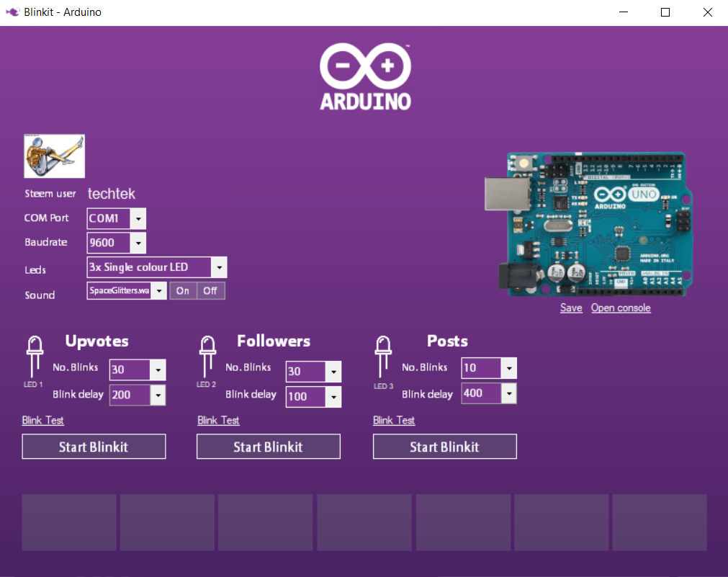Open the Sound file dropdown
The height and width of the screenshot is (577, 728).
point(159,291)
